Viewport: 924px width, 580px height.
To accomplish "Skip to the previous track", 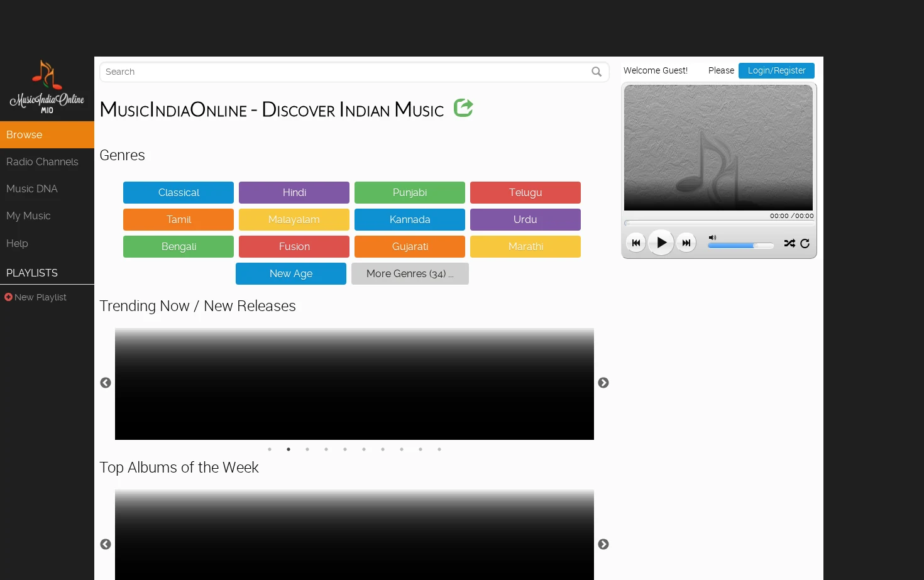I will pyautogui.click(x=635, y=243).
